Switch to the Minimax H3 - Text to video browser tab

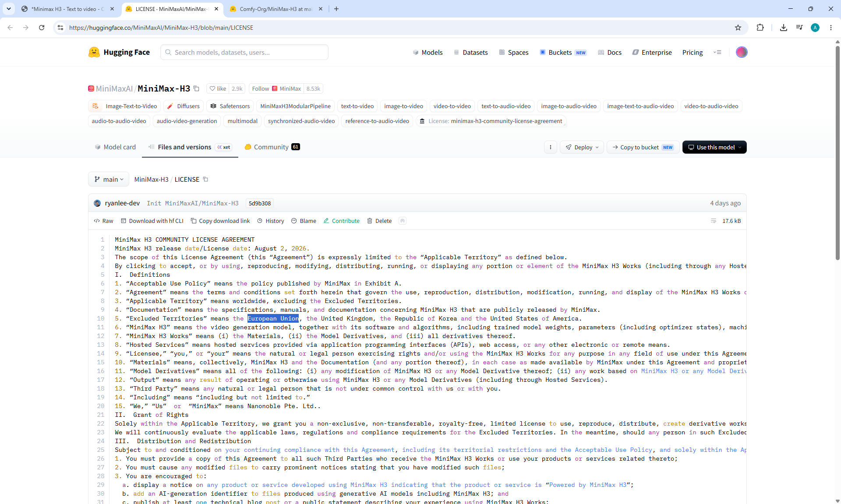coord(67,9)
